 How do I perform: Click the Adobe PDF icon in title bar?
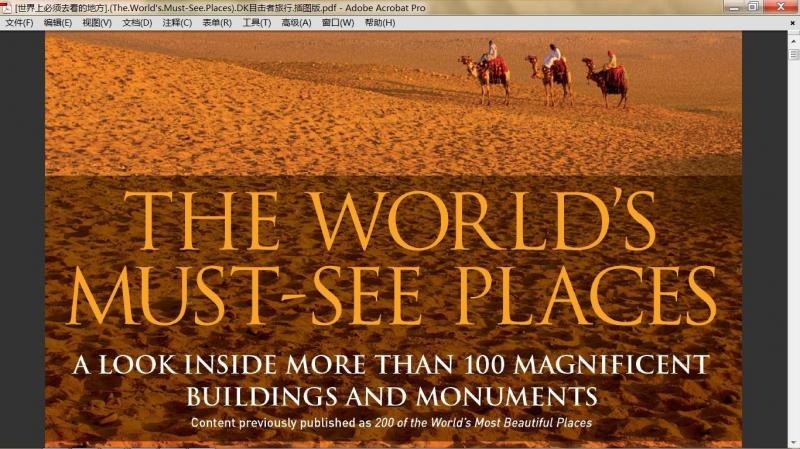point(6,7)
